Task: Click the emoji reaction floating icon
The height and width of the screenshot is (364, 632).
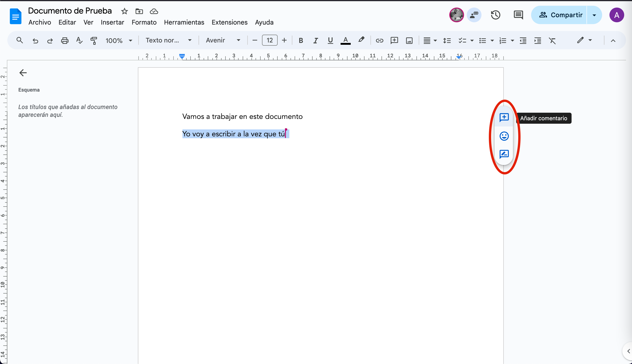Action: tap(504, 136)
